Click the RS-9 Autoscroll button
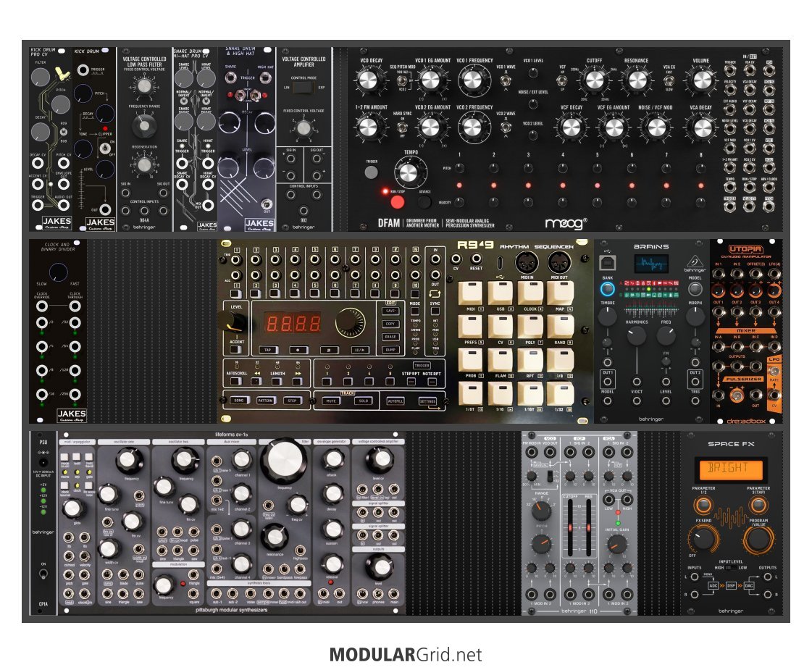This screenshot has height=670, width=812. [236, 382]
